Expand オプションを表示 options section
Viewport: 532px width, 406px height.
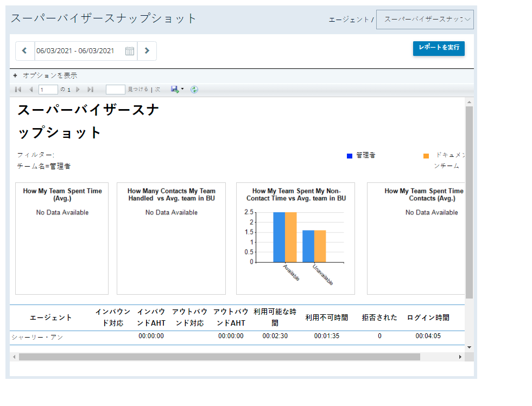45,75
